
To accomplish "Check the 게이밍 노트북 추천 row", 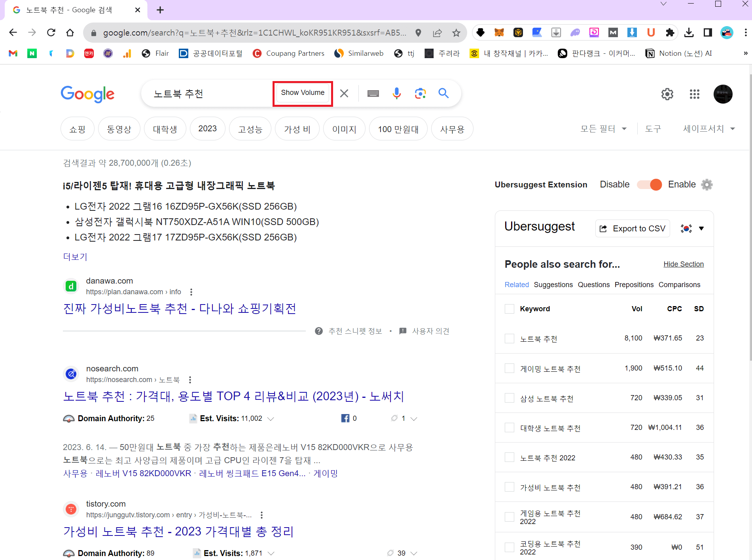I will point(510,368).
